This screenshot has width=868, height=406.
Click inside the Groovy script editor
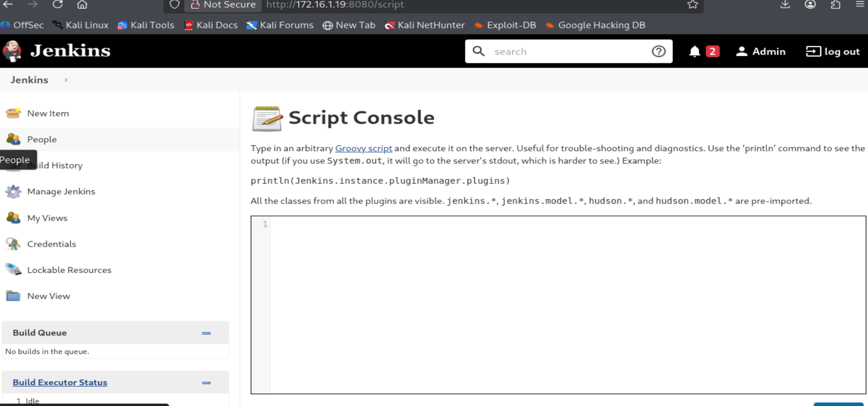558,305
